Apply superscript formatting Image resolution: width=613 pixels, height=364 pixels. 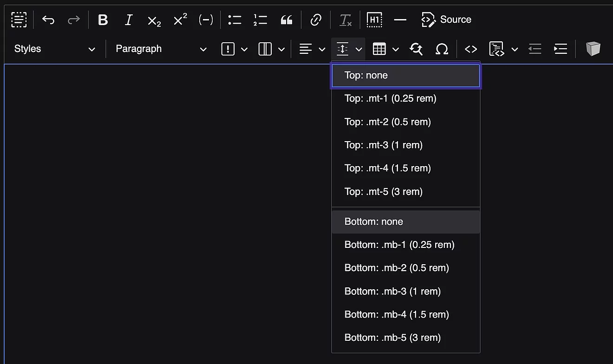pos(180,20)
